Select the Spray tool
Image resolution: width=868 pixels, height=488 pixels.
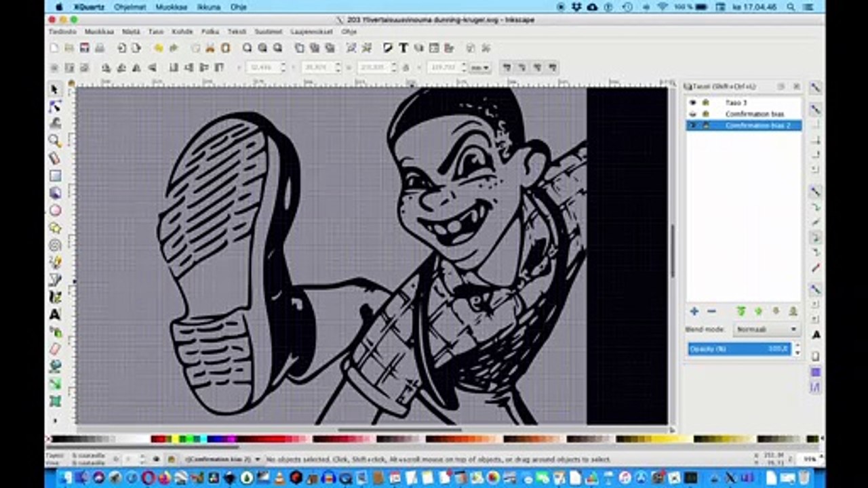(x=55, y=332)
